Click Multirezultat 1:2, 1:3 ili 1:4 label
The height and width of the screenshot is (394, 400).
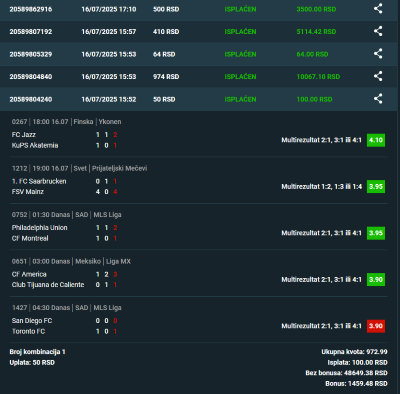pos(322,187)
